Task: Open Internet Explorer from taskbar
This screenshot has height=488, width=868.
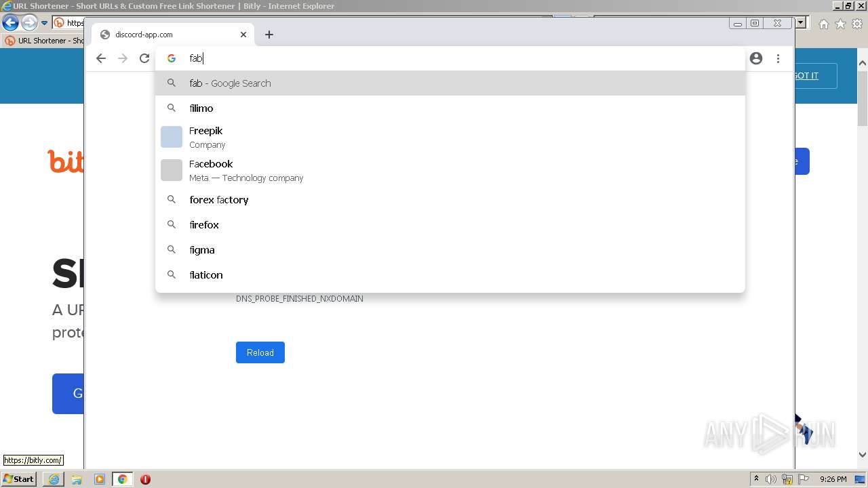Action: point(54,479)
